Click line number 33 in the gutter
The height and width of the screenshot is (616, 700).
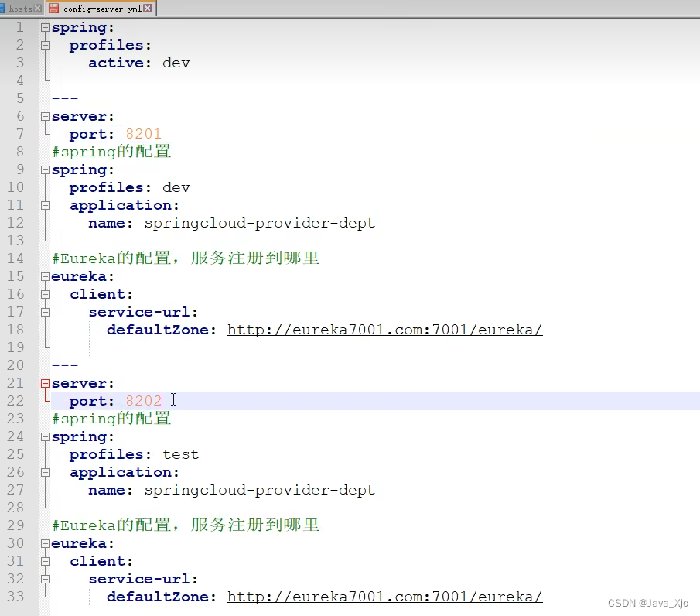[x=15, y=597]
